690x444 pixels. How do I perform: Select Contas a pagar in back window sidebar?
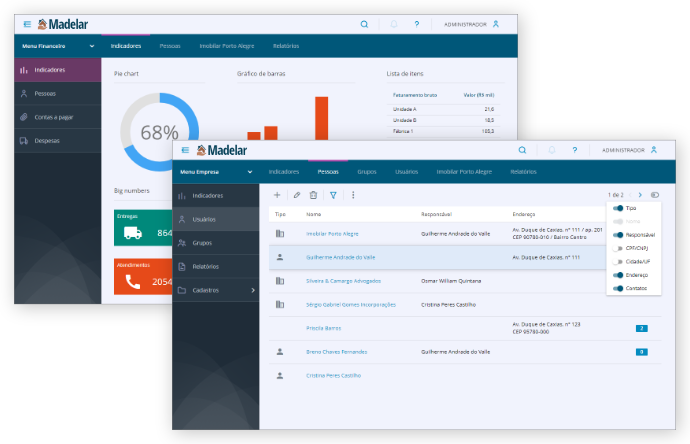tap(58, 117)
